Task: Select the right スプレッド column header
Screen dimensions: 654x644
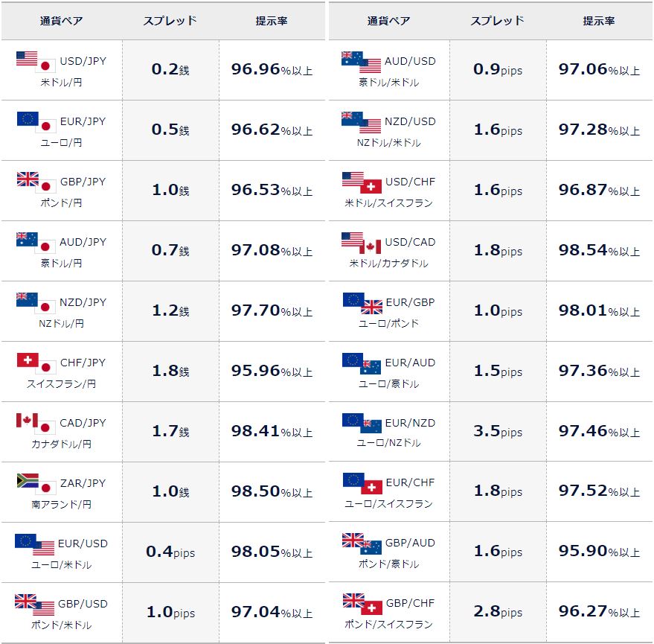Action: 497,21
